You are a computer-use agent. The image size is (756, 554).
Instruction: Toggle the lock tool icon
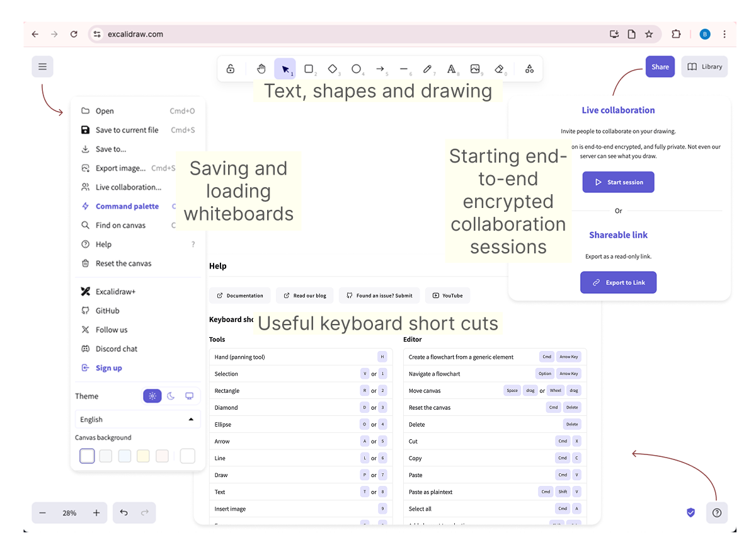click(x=231, y=69)
